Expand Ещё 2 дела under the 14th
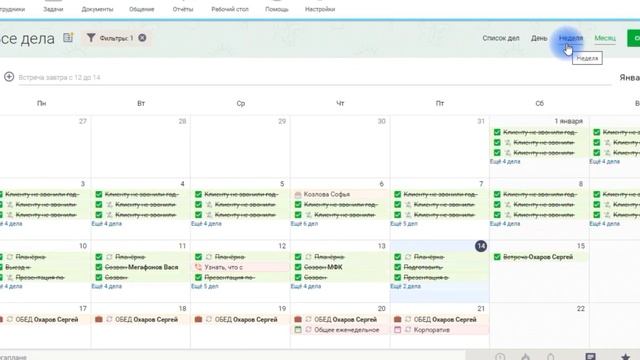The height and width of the screenshot is (360, 640). [405, 286]
